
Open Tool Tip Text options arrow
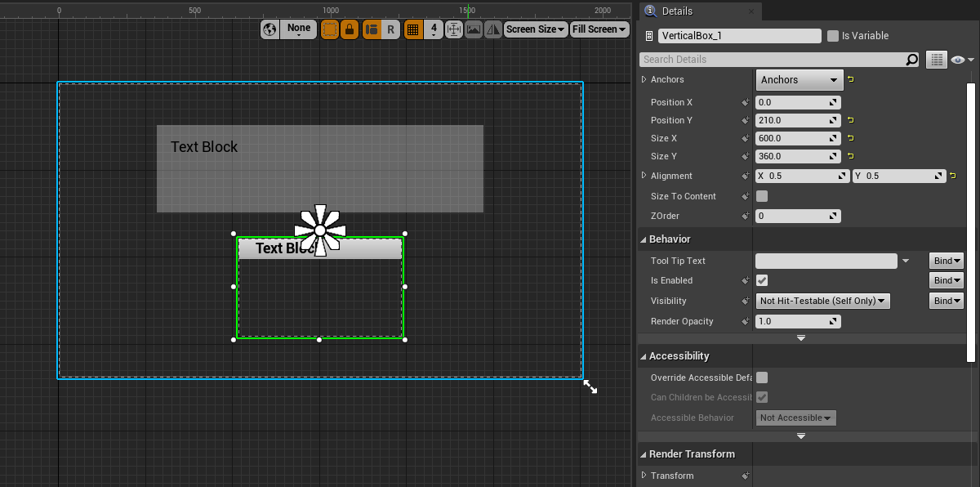click(906, 261)
